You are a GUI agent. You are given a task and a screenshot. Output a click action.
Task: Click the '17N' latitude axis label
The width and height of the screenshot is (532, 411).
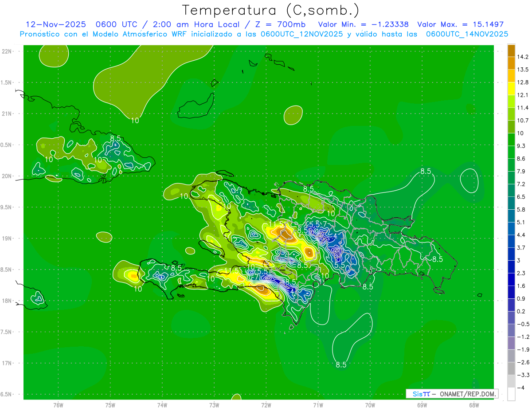click(x=7, y=363)
